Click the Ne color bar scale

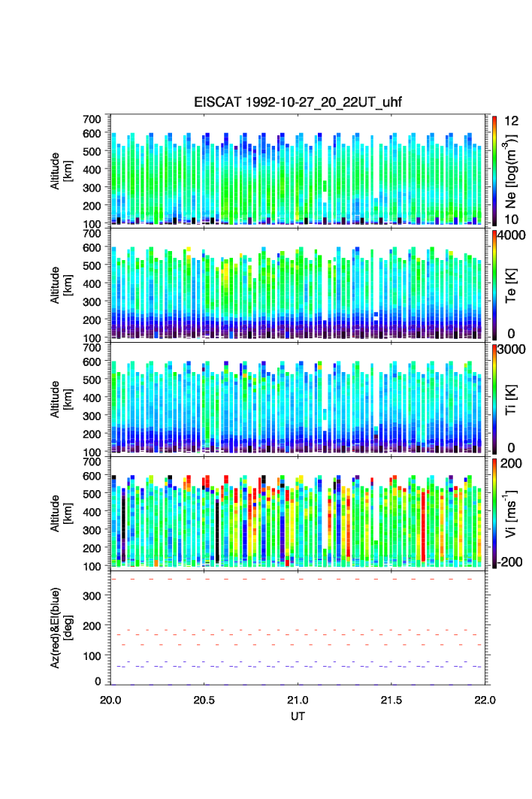click(494, 171)
